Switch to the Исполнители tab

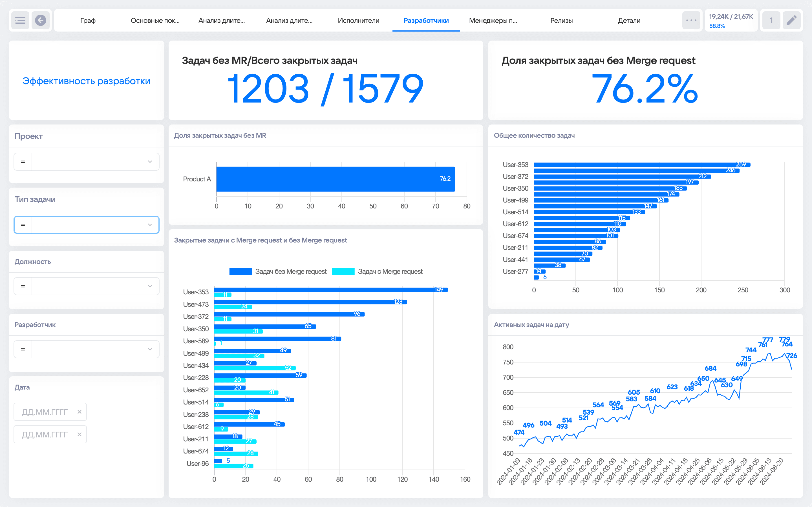coord(358,21)
